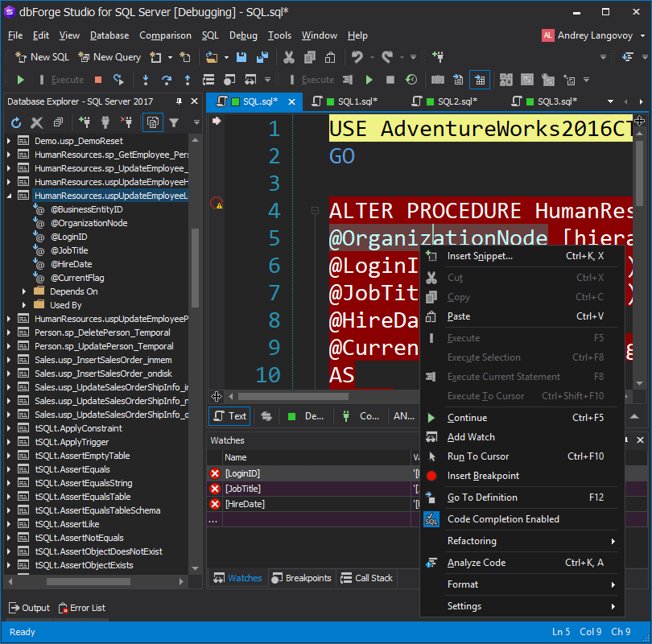Select the @JobTitle parameter in tree
The width and height of the screenshot is (652, 644).
[x=69, y=250]
